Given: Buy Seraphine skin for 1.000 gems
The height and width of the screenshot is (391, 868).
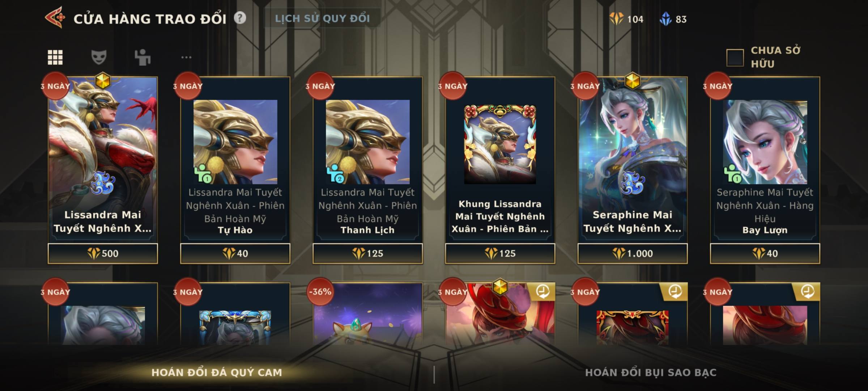Looking at the screenshot, I should pos(633,253).
